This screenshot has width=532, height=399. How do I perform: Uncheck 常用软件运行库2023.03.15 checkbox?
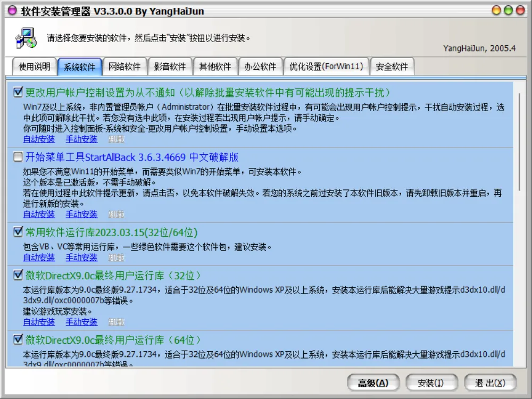[x=18, y=232]
